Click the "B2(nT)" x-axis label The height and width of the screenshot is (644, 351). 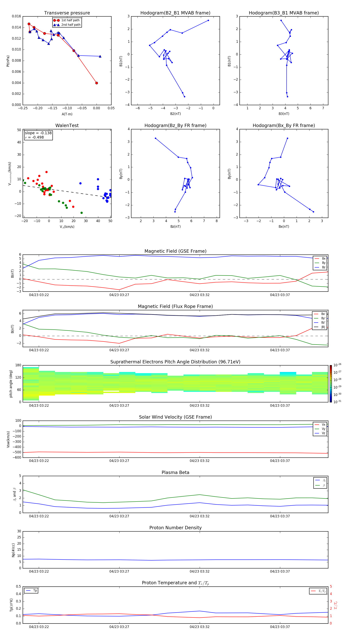coord(175,114)
